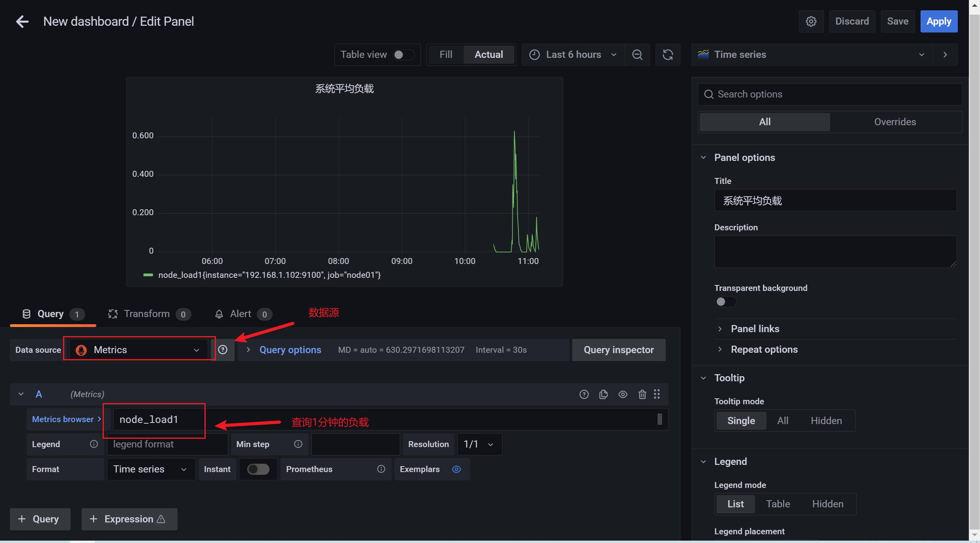Click Min step input field
Image resolution: width=980 pixels, height=543 pixels.
[355, 444]
